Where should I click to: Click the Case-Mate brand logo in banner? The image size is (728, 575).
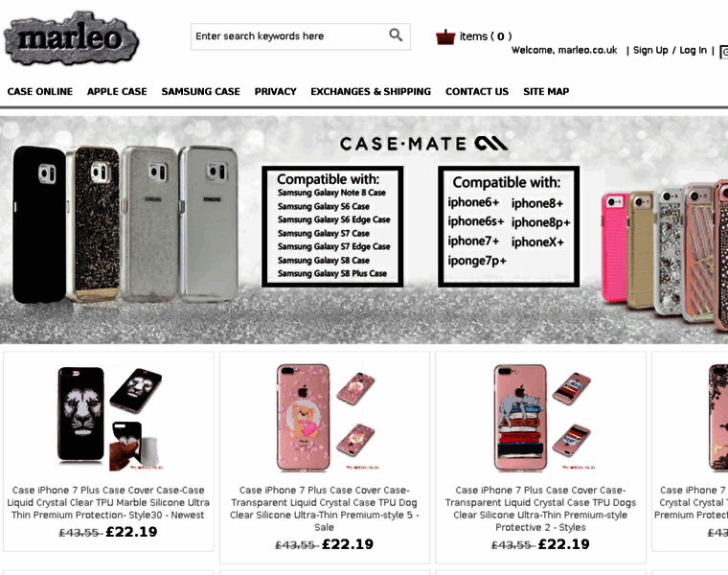tap(423, 144)
